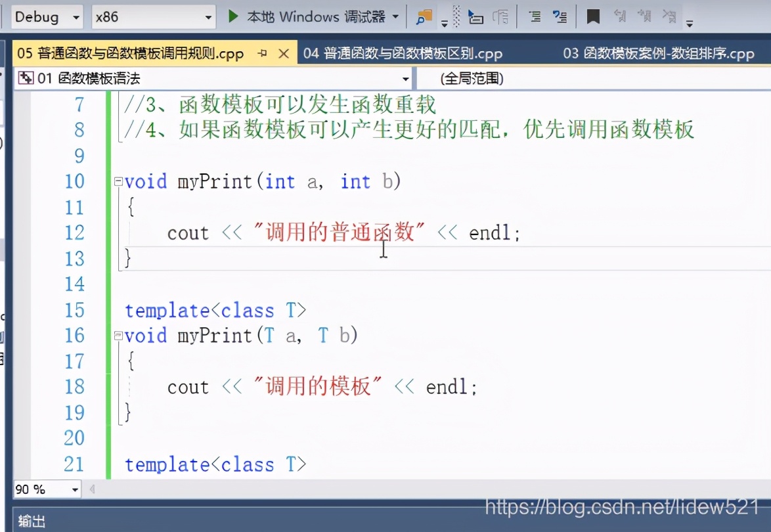This screenshot has height=532, width=771.
Task: Comment out the selected lines icon
Action: [x=537, y=16]
